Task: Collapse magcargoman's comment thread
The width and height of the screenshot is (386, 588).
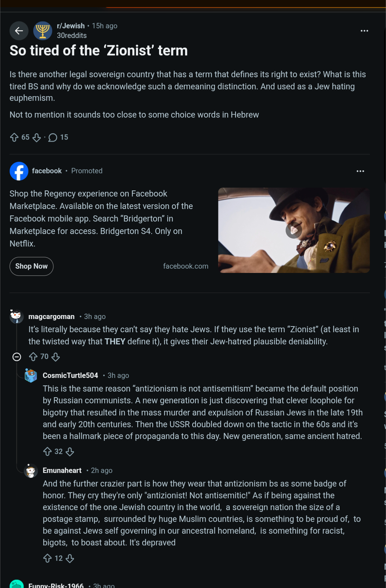Action: pyautogui.click(x=17, y=357)
